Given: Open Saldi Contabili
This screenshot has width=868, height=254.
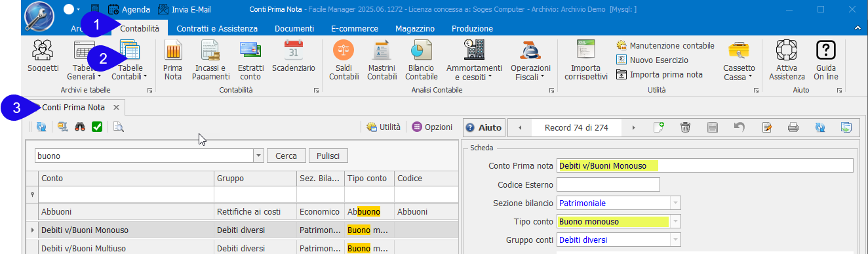Looking at the screenshot, I should (344, 59).
